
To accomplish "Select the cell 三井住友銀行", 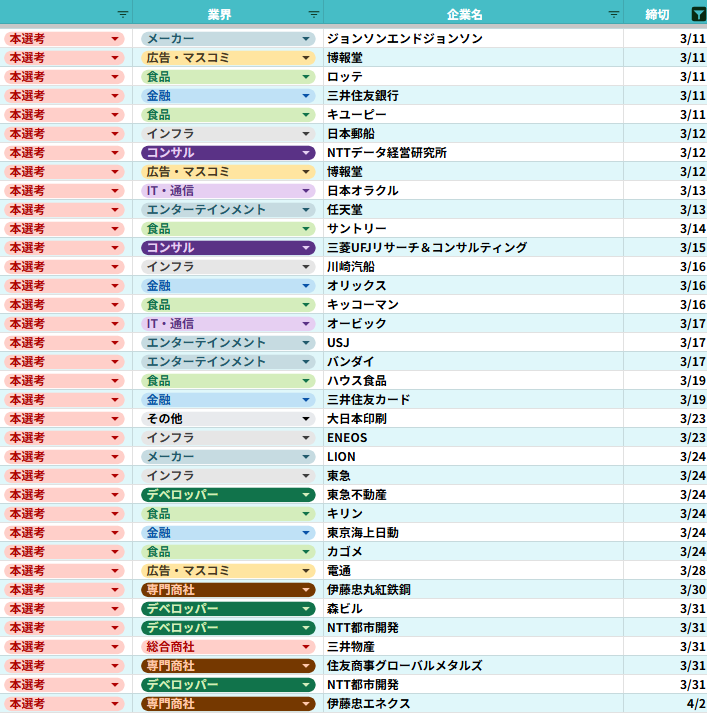I will pos(473,95).
